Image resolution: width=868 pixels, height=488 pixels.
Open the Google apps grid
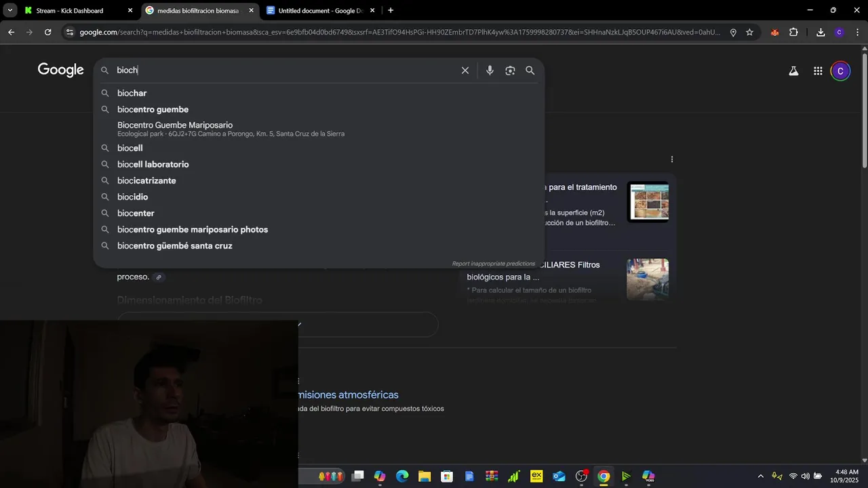coord(818,70)
